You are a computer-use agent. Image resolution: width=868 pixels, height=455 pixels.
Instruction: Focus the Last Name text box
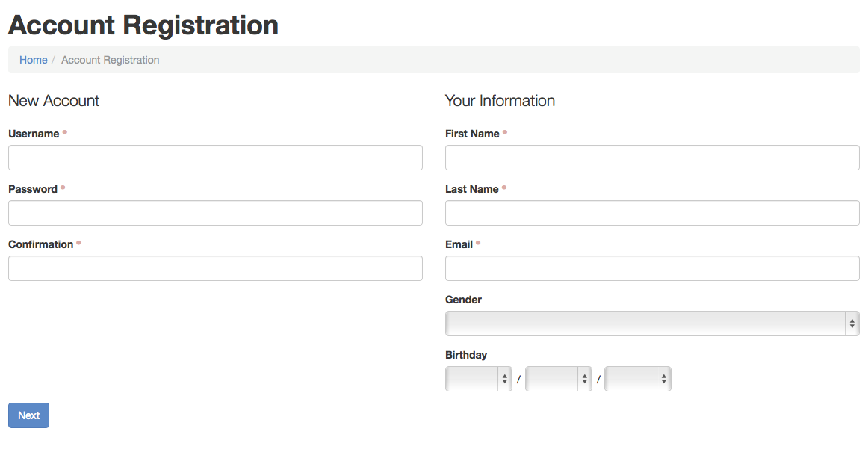(x=652, y=213)
